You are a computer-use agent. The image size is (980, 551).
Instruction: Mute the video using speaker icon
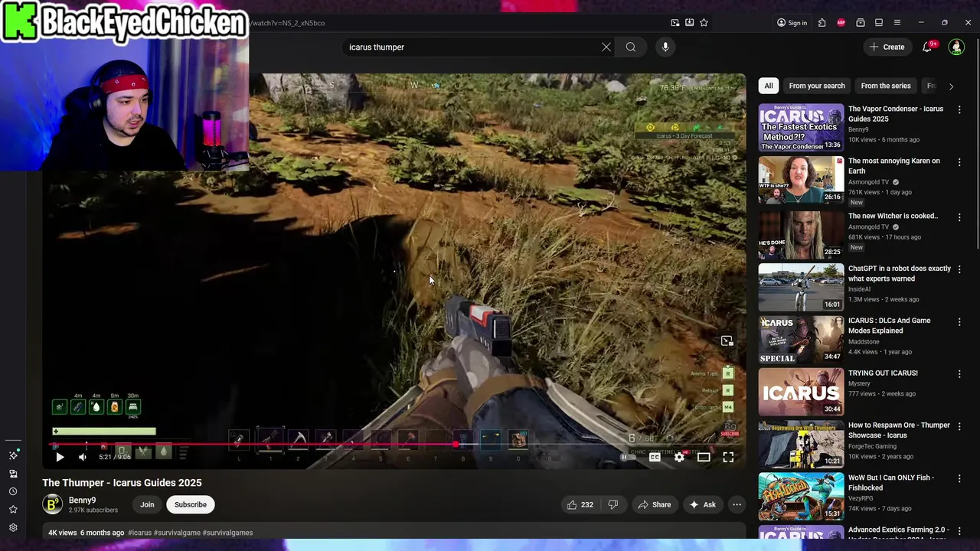83,457
